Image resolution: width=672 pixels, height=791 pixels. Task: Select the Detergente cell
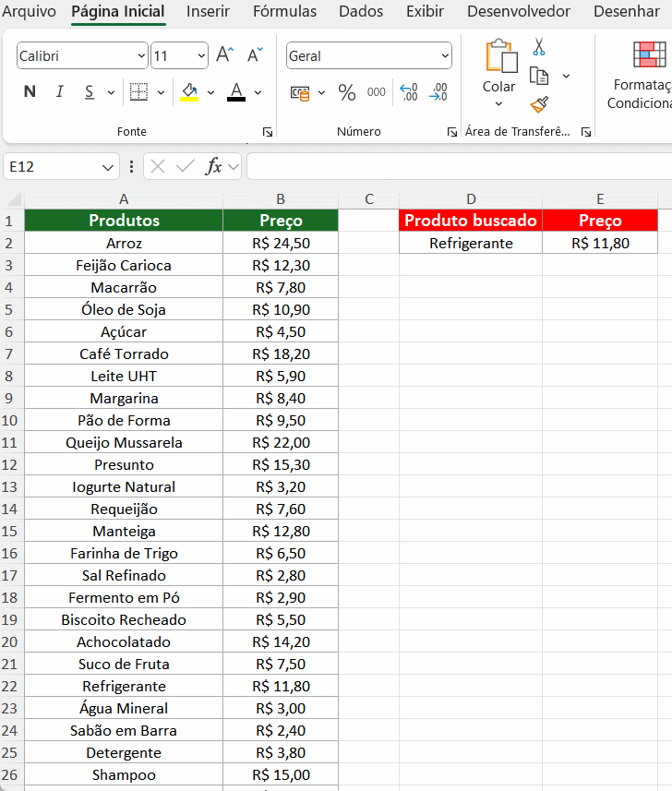pyautogui.click(x=124, y=752)
